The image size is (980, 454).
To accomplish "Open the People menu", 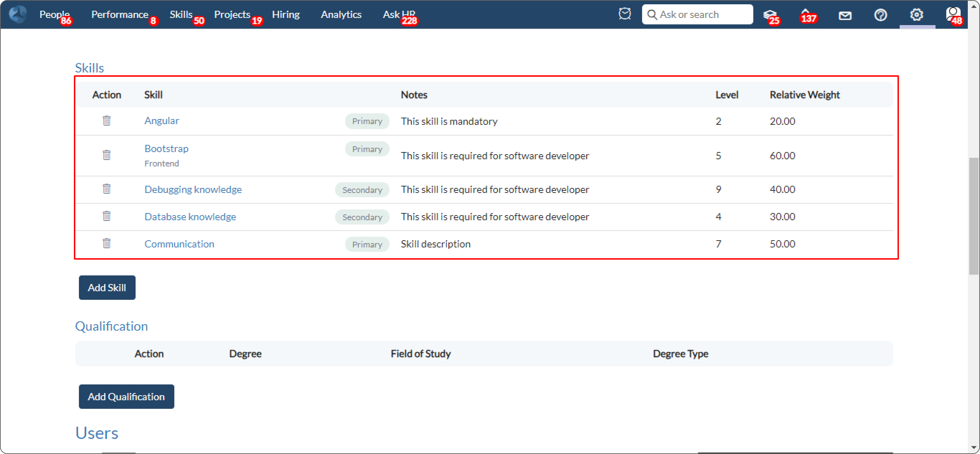I will [54, 14].
